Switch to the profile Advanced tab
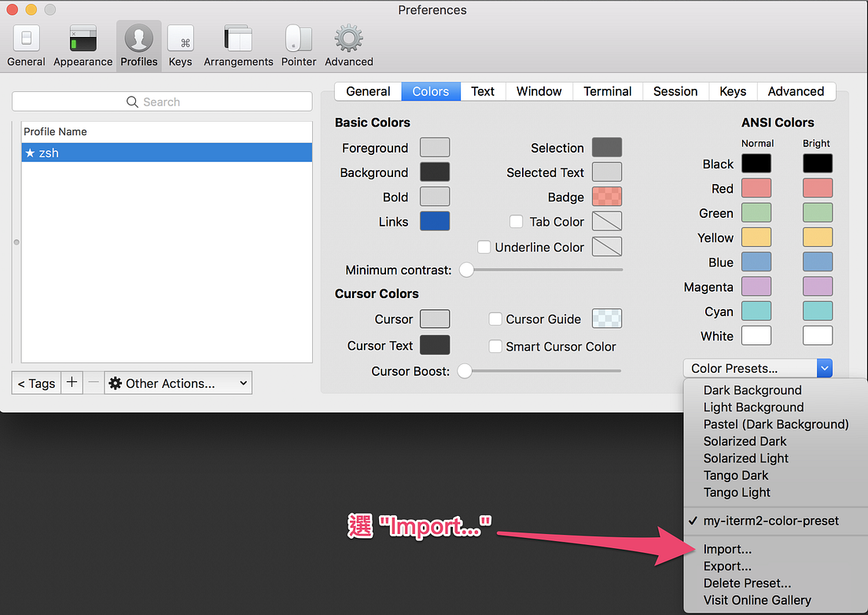Image resolution: width=868 pixels, height=615 pixels. (x=796, y=91)
